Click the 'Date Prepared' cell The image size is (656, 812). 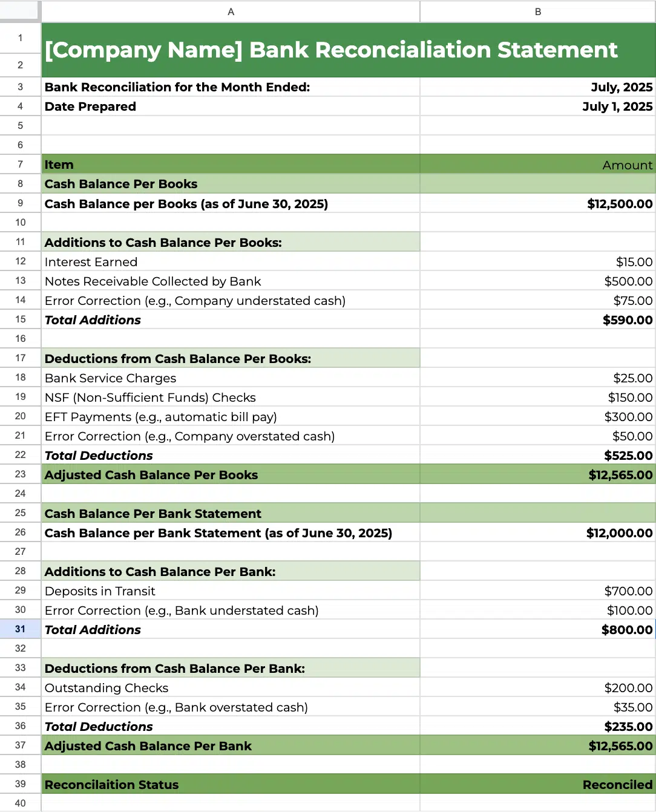[x=231, y=106]
